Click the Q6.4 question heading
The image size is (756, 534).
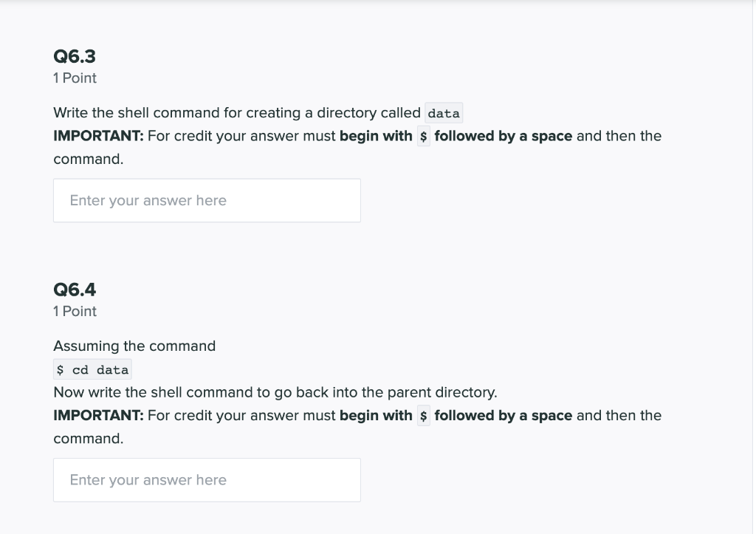(75, 290)
